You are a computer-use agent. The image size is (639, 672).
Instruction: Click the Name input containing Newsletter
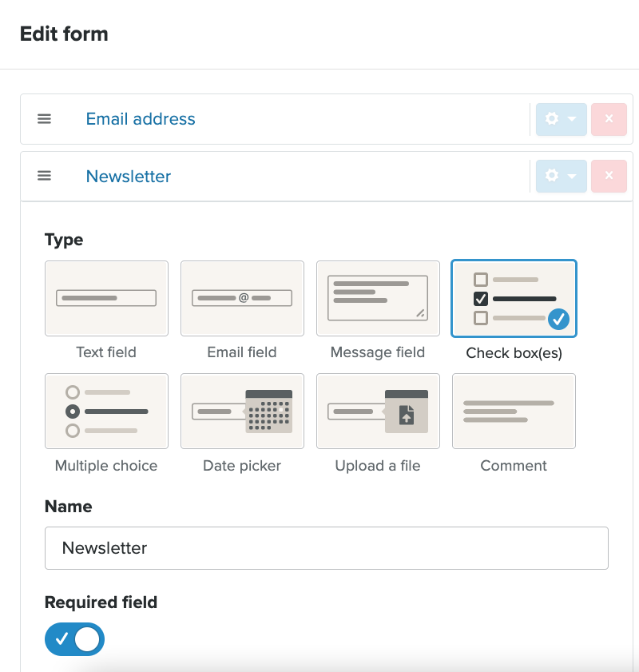tap(326, 548)
